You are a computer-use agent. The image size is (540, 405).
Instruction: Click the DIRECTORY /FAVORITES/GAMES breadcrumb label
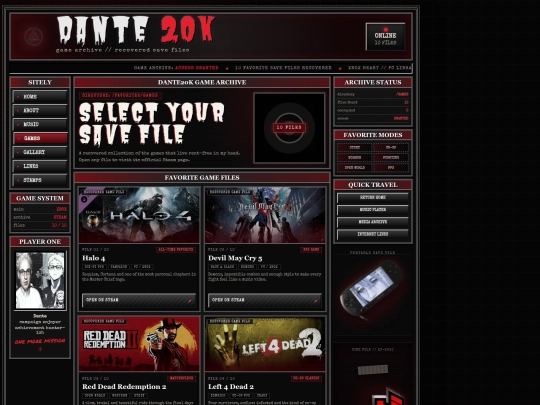tap(120, 95)
